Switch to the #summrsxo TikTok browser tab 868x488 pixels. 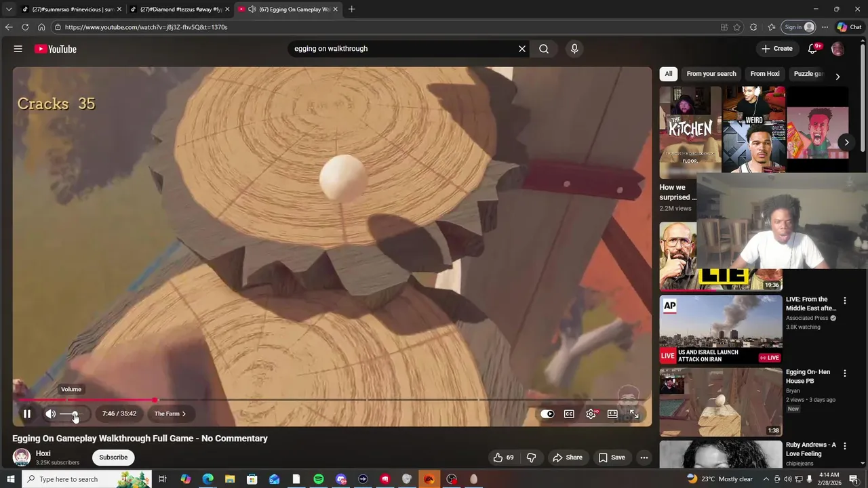point(71,9)
